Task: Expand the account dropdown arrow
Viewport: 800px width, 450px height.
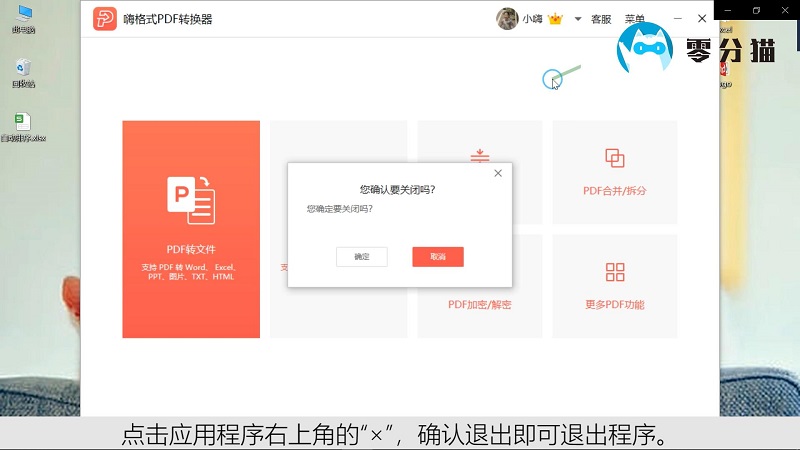Action: click(x=578, y=19)
